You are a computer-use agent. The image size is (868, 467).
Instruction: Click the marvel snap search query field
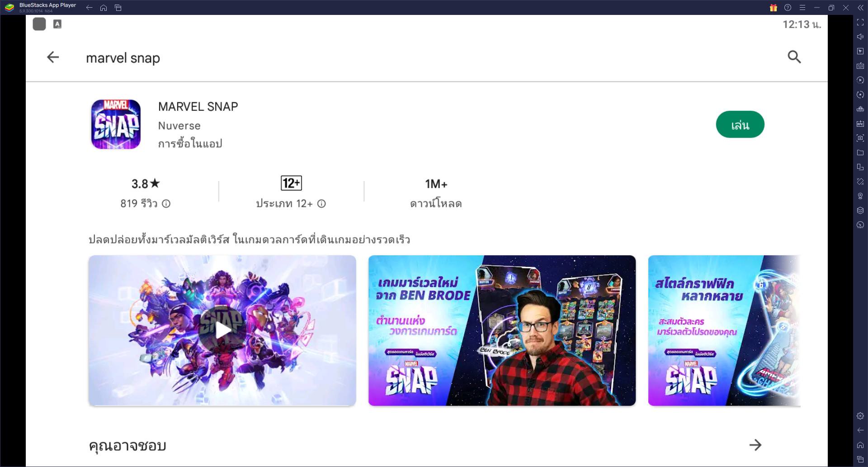click(123, 58)
